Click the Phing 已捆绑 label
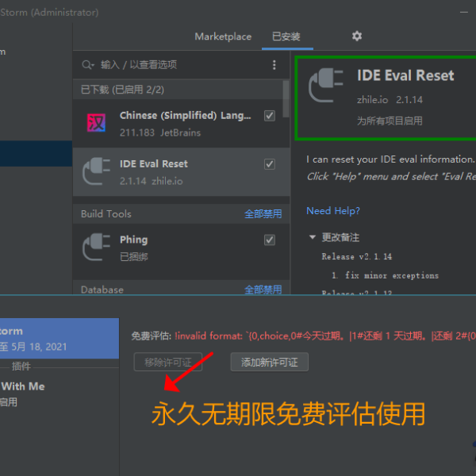 point(134,257)
